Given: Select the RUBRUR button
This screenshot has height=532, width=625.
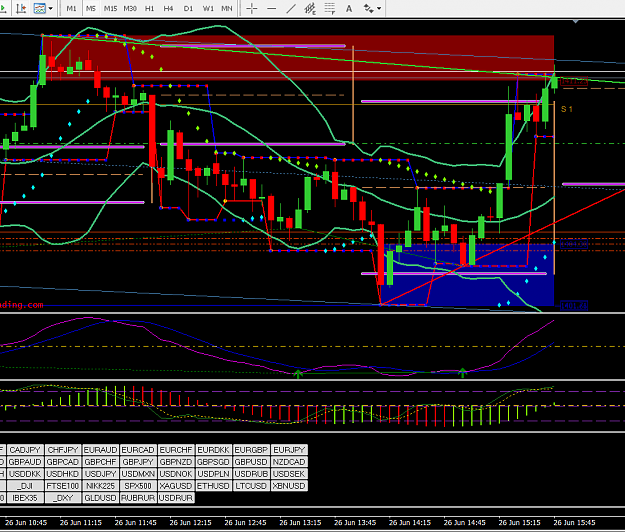Looking at the screenshot, I should [138, 498].
